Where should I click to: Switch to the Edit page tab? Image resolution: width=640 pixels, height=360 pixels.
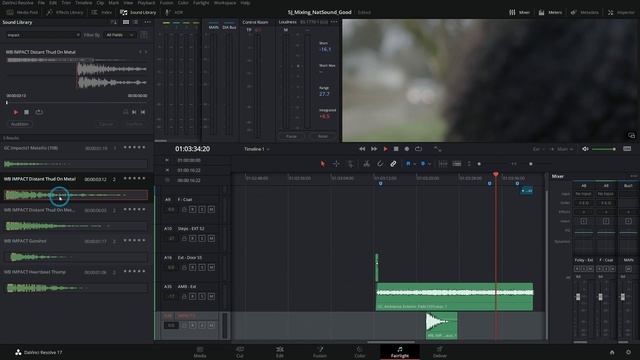pos(280,352)
